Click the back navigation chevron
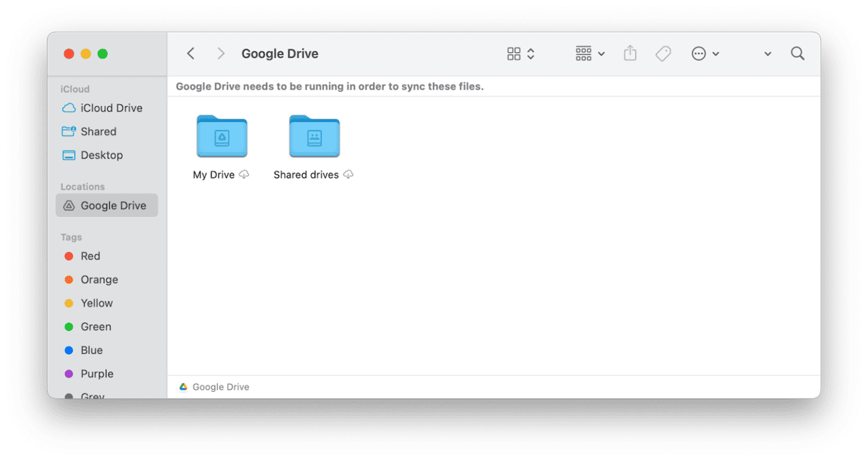Viewport: 868px width, 461px height. pos(191,53)
